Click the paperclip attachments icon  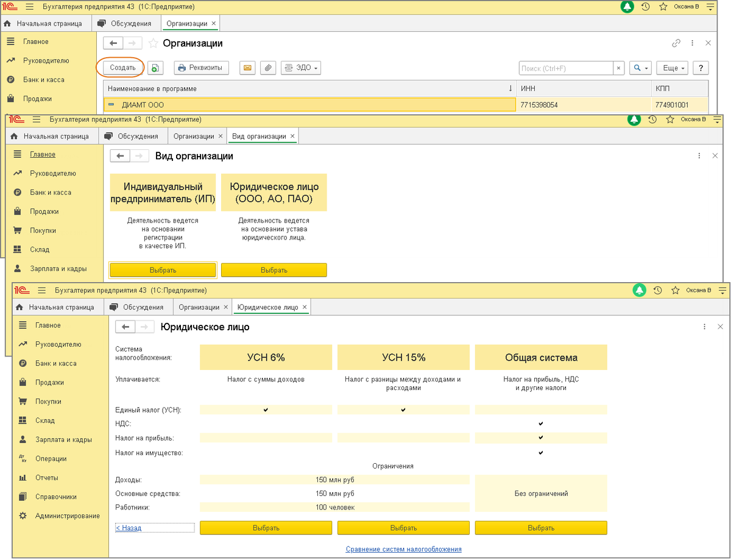click(268, 68)
